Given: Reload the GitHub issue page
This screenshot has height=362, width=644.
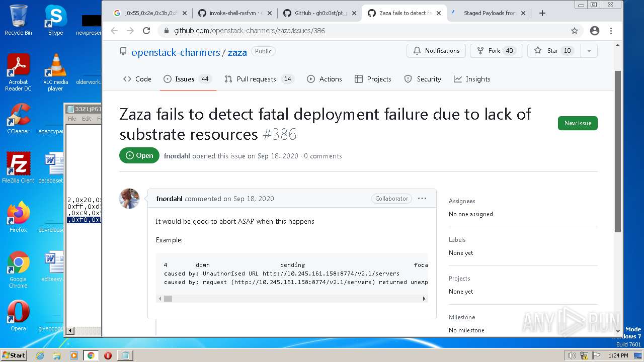Looking at the screenshot, I should [x=146, y=31].
